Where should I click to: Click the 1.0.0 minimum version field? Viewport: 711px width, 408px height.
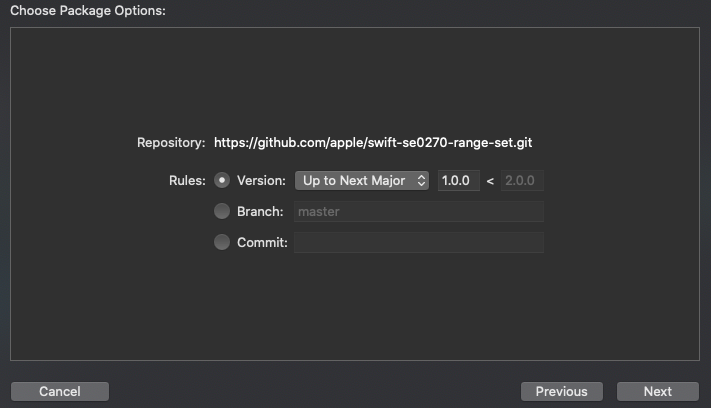point(458,180)
